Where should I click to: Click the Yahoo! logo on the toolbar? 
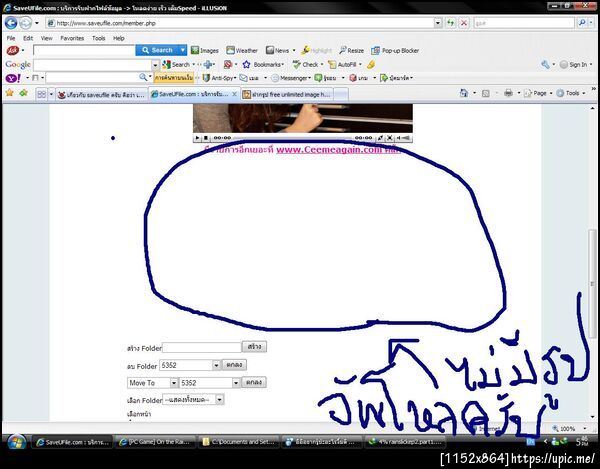14,78
